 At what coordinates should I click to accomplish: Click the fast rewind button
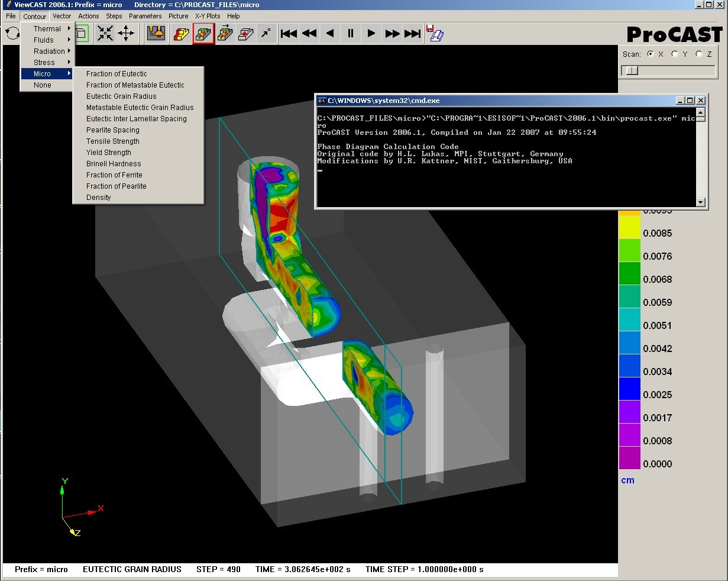309,34
